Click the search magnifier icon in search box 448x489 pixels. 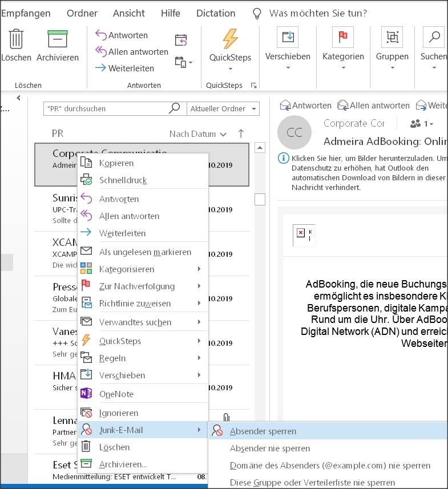[x=175, y=108]
